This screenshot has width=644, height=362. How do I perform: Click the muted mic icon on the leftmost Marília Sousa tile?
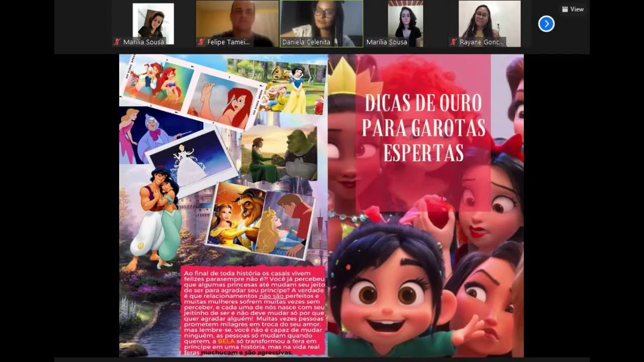(117, 42)
